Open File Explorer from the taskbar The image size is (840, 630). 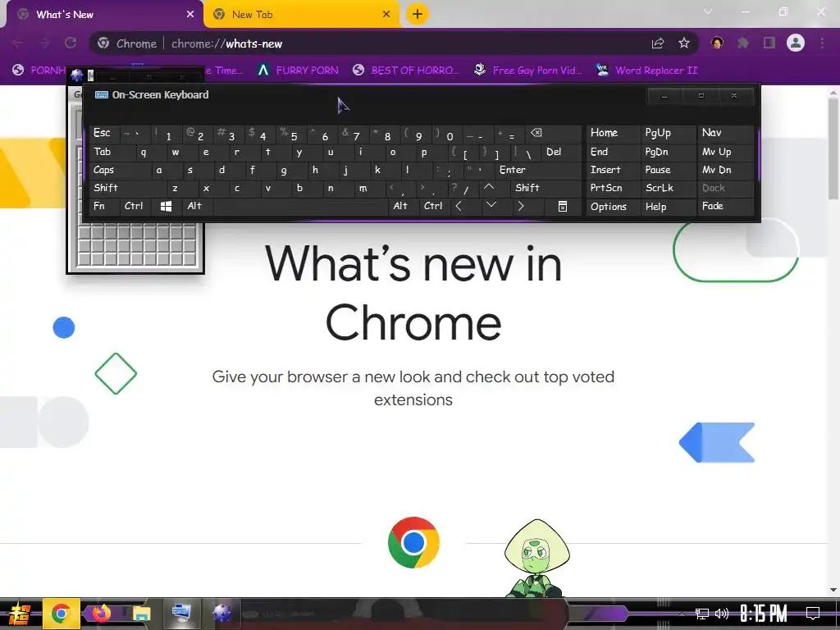(141, 614)
